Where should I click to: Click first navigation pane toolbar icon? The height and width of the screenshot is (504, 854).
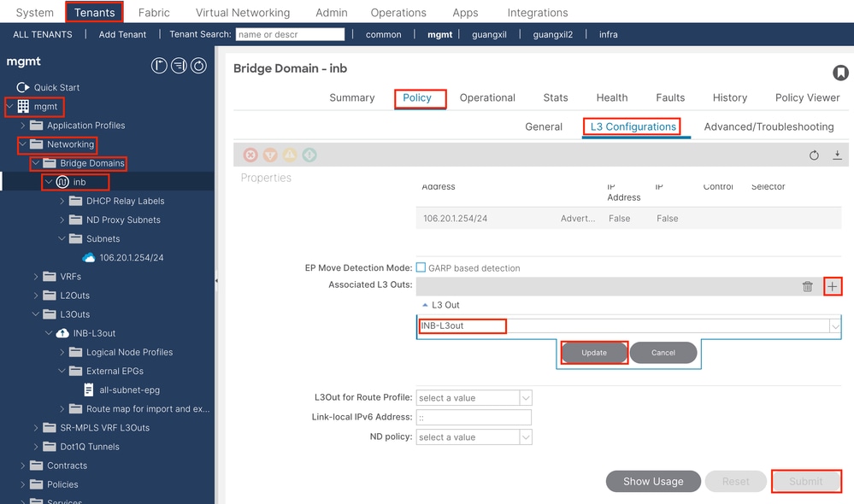[159, 66]
